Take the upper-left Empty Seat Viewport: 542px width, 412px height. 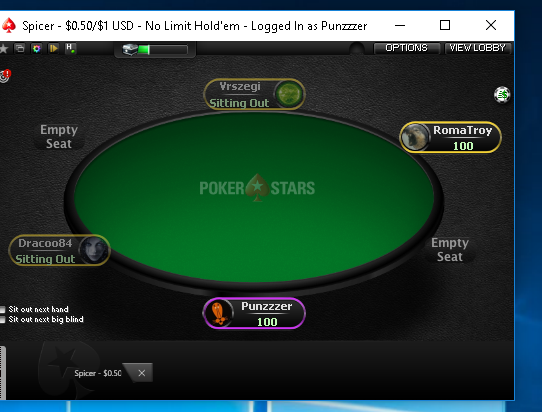pyautogui.click(x=59, y=137)
